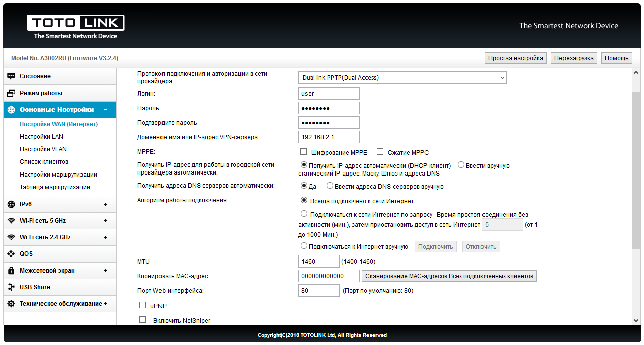Select Всегда подключено к сети Интернет
The image size is (644, 345).
tap(304, 200)
